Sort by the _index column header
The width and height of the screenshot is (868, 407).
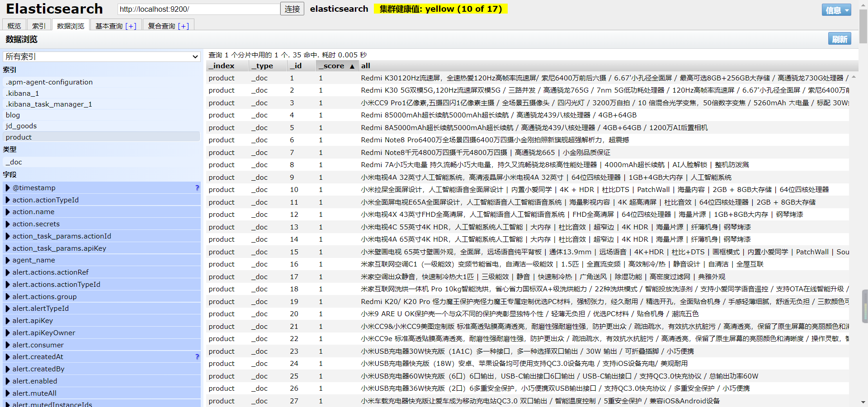[228, 66]
